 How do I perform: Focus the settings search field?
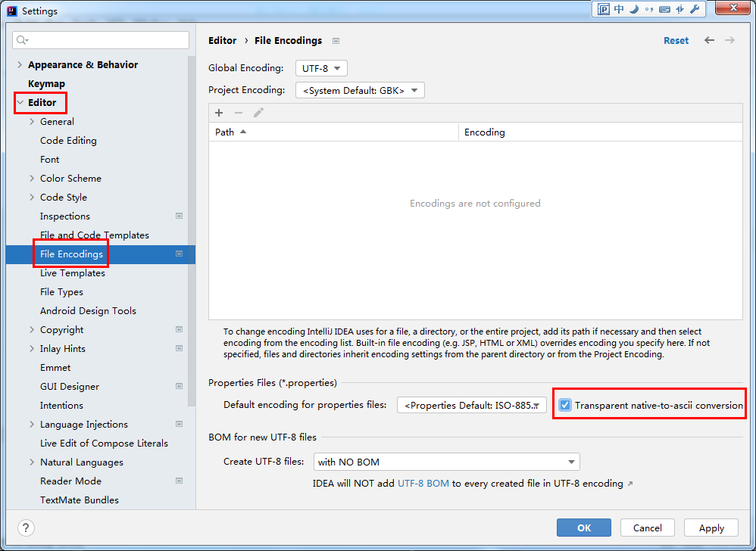click(101, 40)
